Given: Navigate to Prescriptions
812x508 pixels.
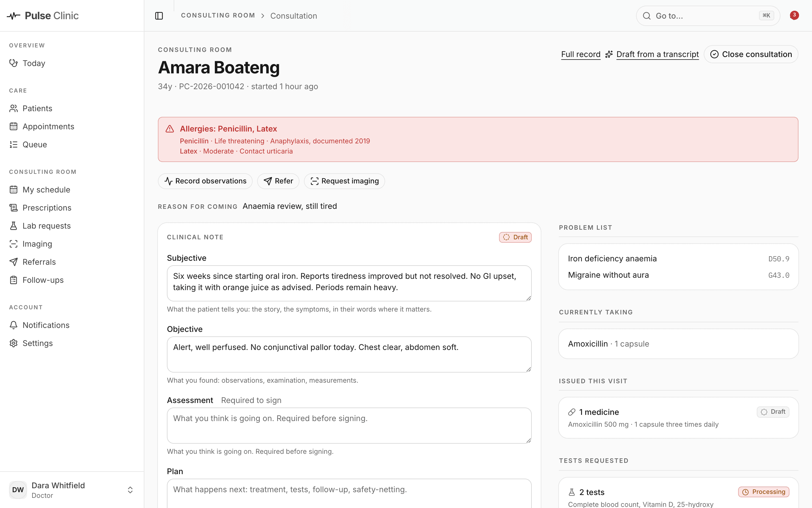Looking at the screenshot, I should (x=72, y=208).
